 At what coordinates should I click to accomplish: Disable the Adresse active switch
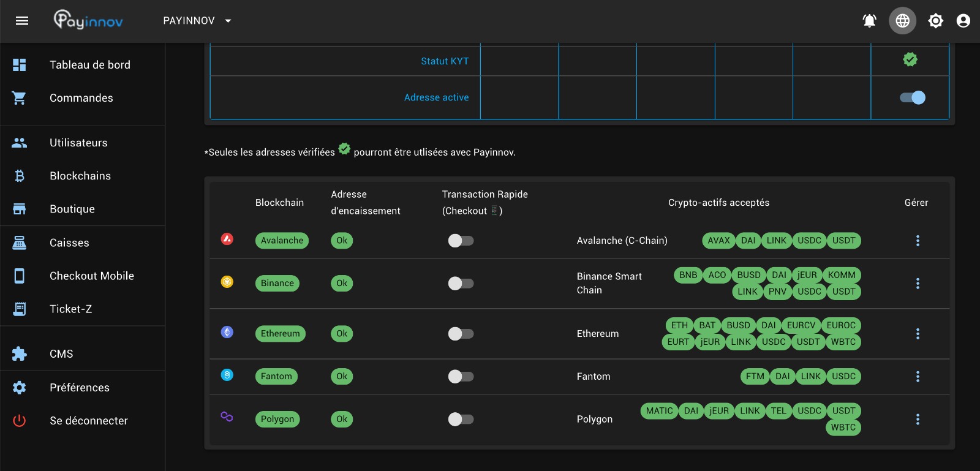tap(913, 97)
